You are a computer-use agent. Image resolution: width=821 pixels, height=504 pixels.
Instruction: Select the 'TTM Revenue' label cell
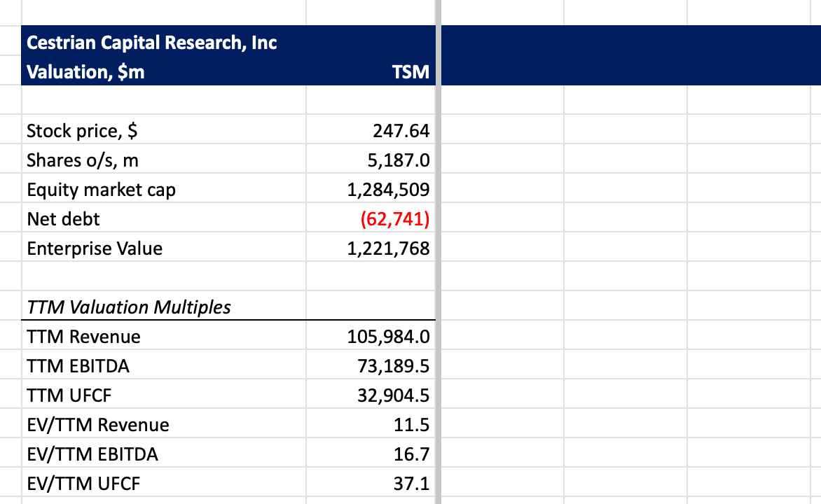(x=163, y=336)
